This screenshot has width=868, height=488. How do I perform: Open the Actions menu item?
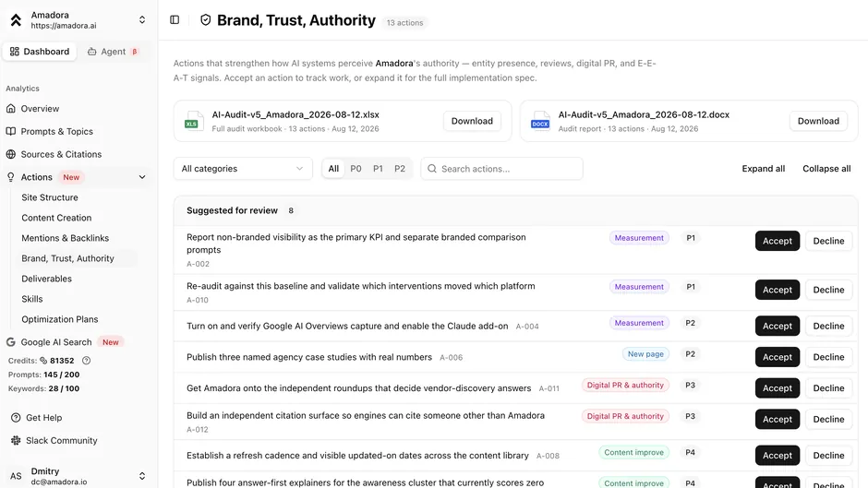37,177
